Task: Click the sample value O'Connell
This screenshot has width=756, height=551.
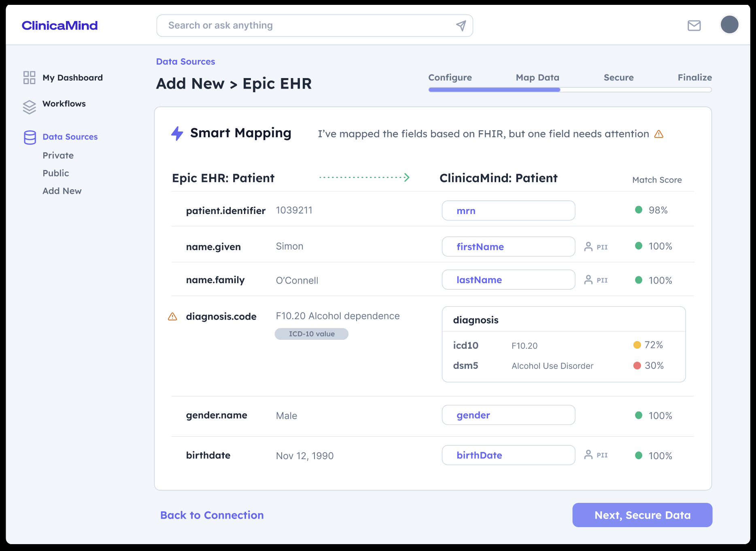Action: [x=297, y=280]
